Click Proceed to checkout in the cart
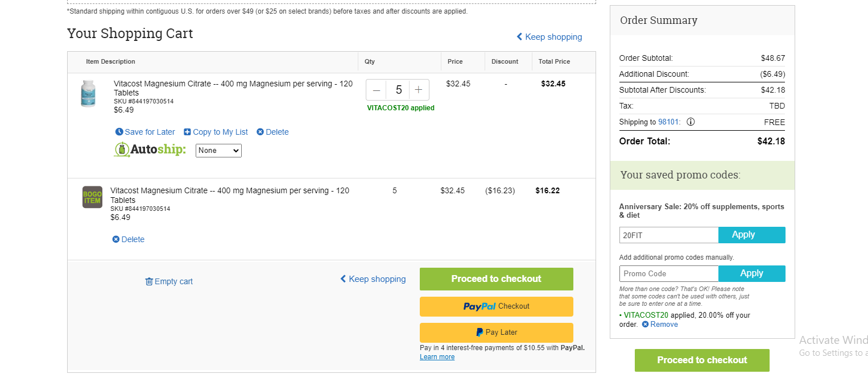 496,279
